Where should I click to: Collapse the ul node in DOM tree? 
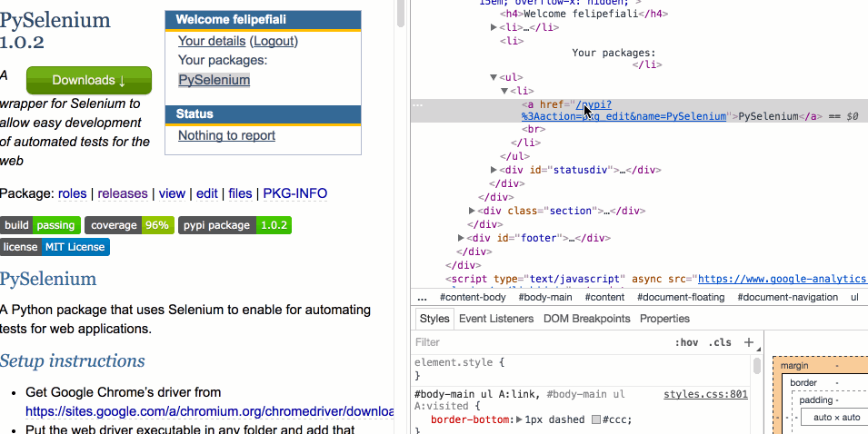tap(494, 78)
